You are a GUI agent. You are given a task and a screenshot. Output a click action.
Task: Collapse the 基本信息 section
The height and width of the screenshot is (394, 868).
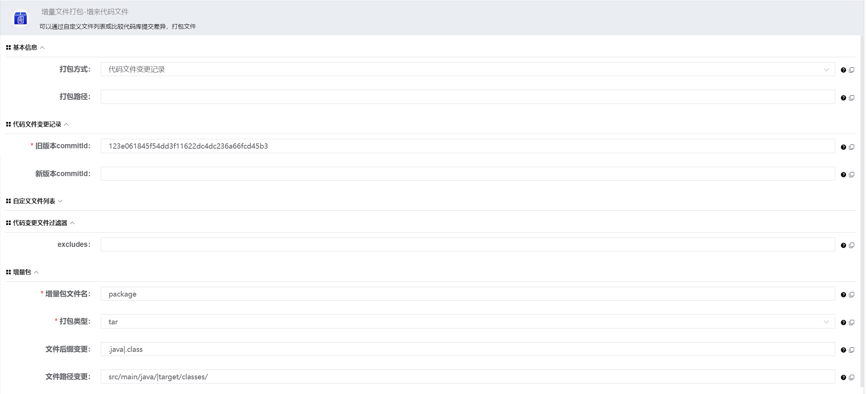pos(43,47)
